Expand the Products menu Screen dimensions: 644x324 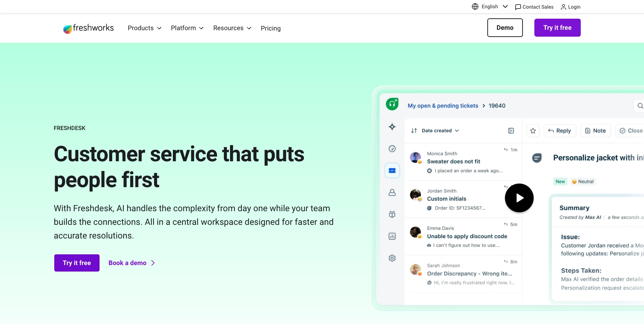point(144,28)
